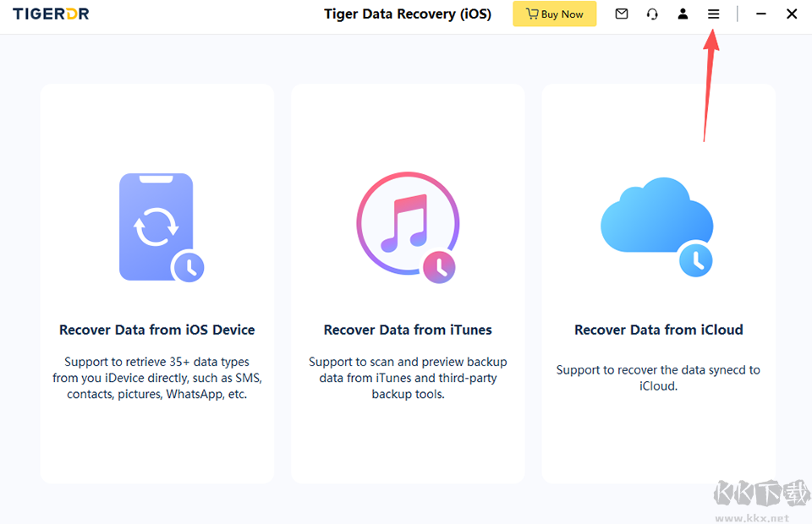Click the clock badge on phone icon
The width and height of the screenshot is (812, 524).
click(x=189, y=267)
